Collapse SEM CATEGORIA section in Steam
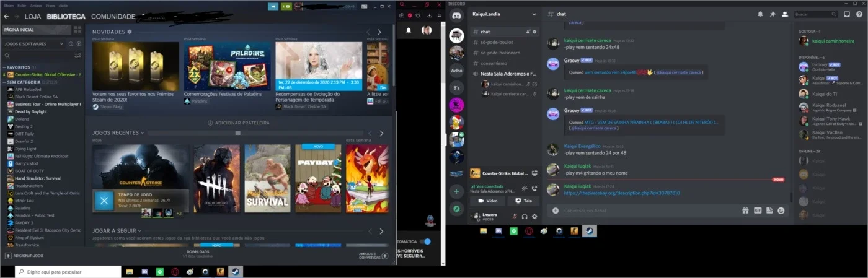 click(4, 82)
